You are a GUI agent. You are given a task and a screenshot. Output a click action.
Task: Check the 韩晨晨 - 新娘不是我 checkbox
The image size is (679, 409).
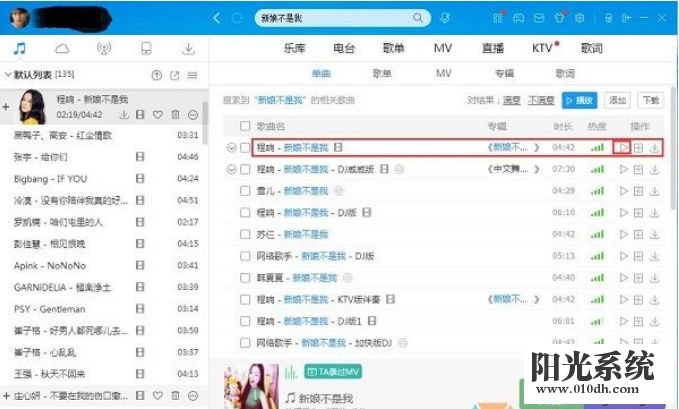245,278
